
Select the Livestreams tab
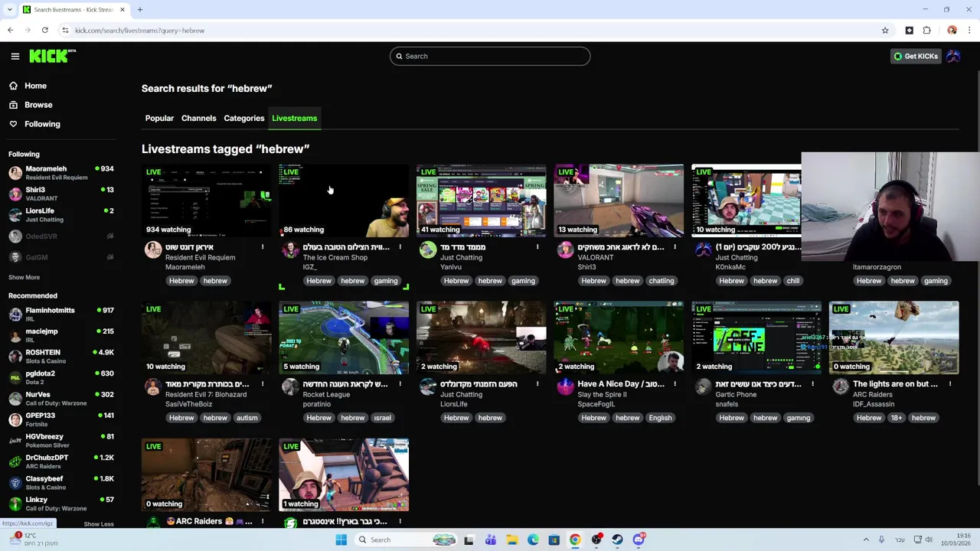(x=294, y=119)
